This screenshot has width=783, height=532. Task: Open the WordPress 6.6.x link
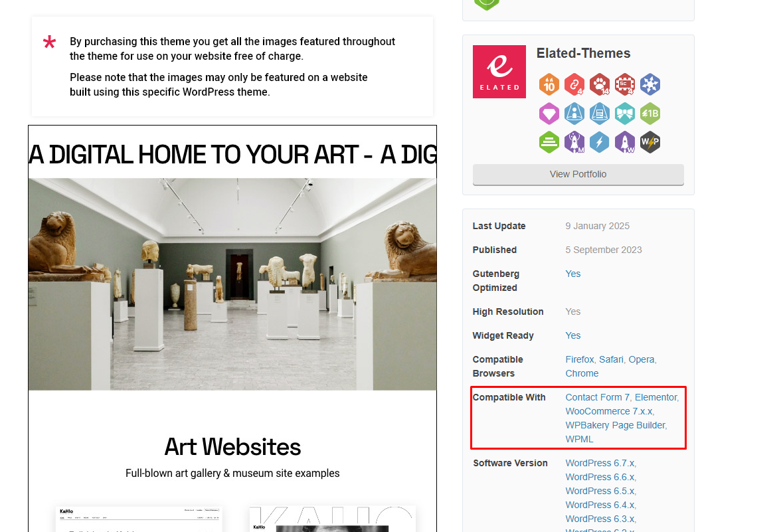pyautogui.click(x=600, y=478)
